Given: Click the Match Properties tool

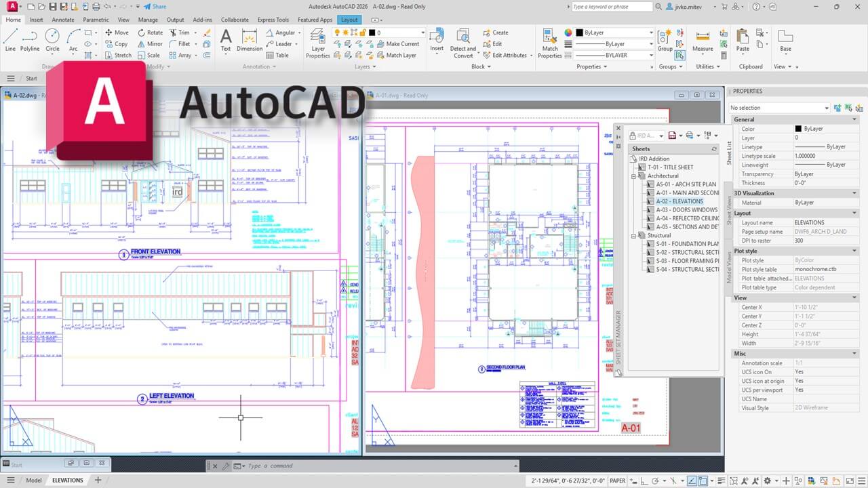Looking at the screenshot, I should [550, 42].
